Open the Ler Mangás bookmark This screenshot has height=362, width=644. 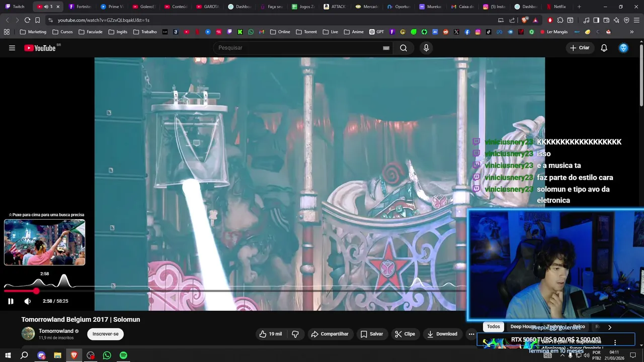[553, 32]
